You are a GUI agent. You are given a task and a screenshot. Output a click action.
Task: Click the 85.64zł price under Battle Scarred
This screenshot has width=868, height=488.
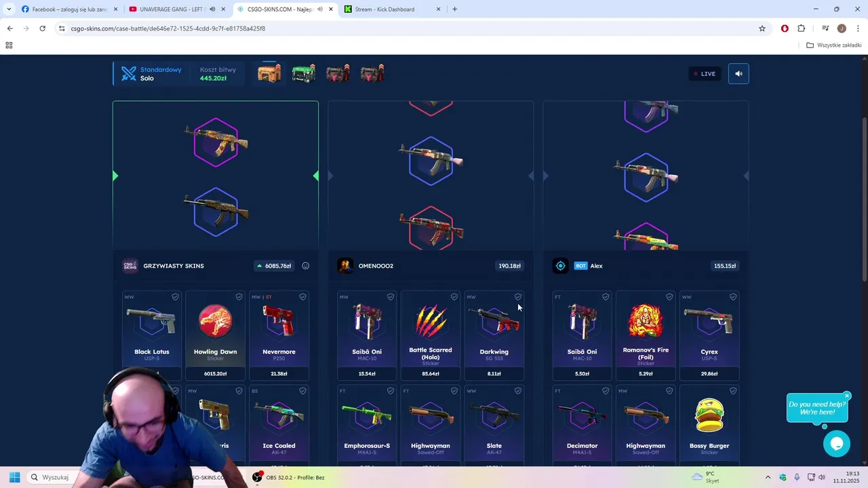430,373
